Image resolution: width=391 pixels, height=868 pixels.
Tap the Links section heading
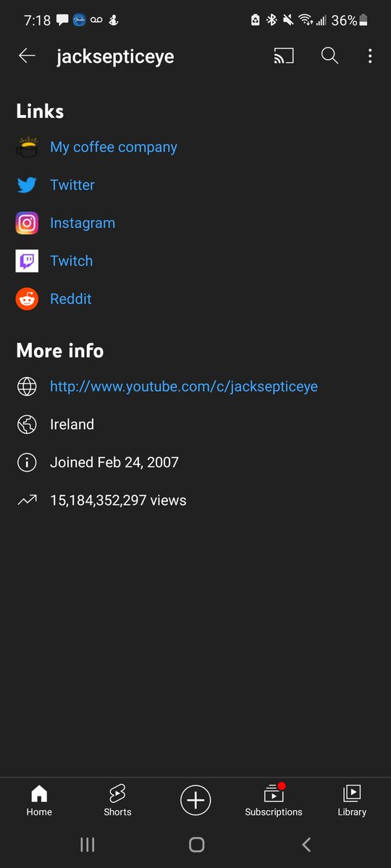[40, 111]
